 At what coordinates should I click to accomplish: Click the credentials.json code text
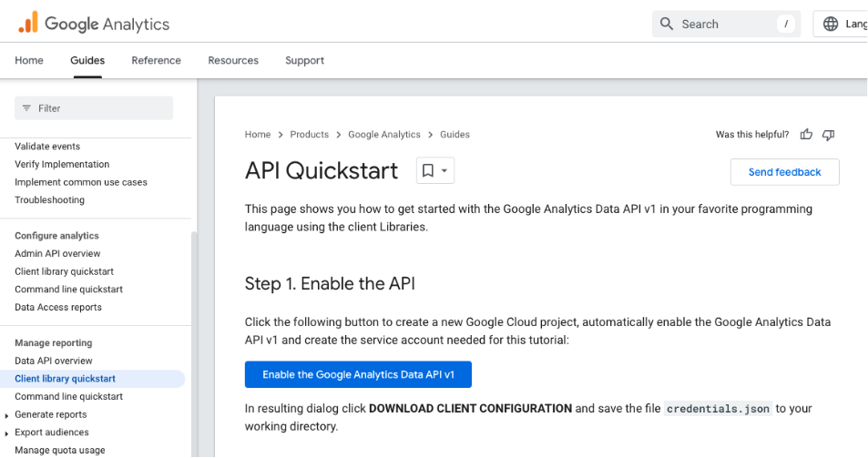[x=718, y=409]
